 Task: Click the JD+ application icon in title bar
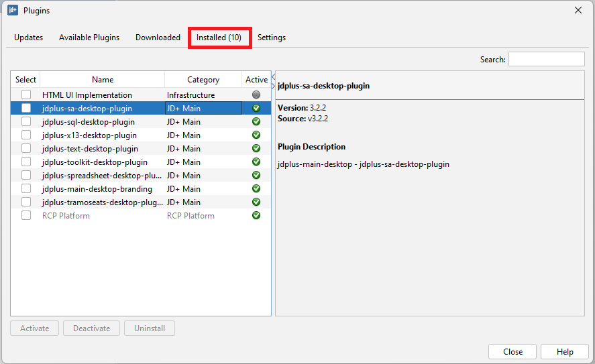[13, 11]
